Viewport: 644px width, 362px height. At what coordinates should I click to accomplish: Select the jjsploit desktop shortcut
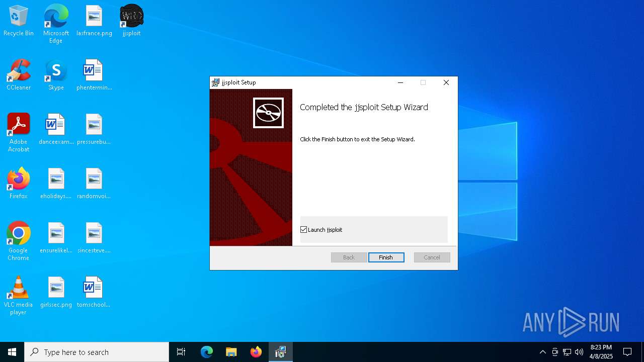(x=132, y=21)
